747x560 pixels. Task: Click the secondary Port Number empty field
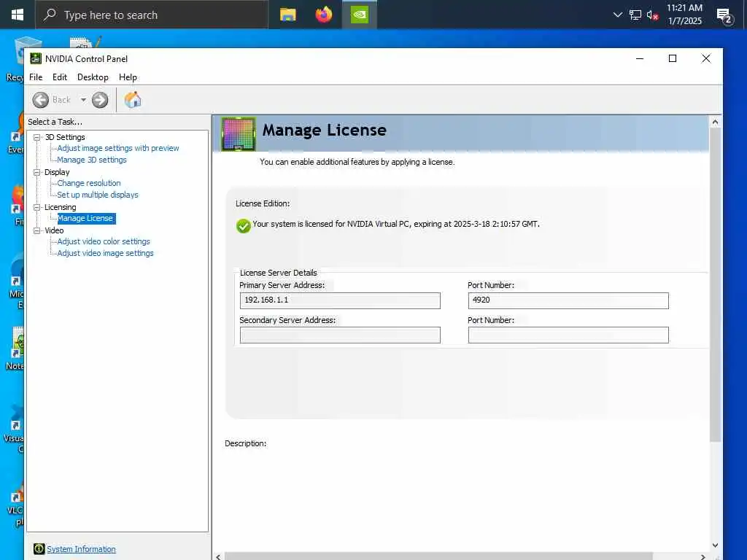point(568,335)
